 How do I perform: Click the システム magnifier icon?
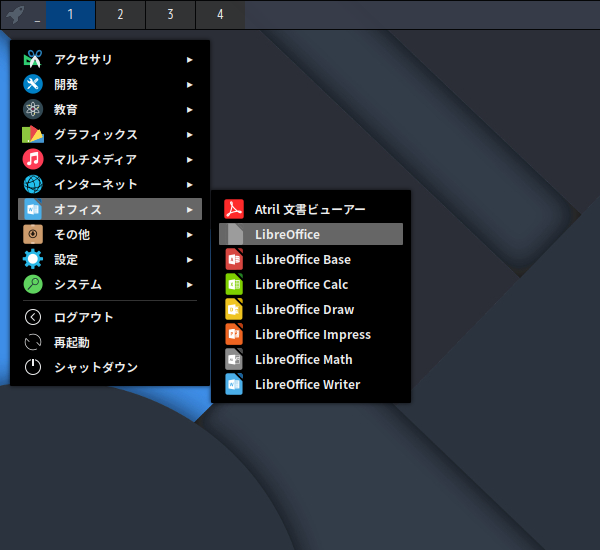click(x=33, y=284)
